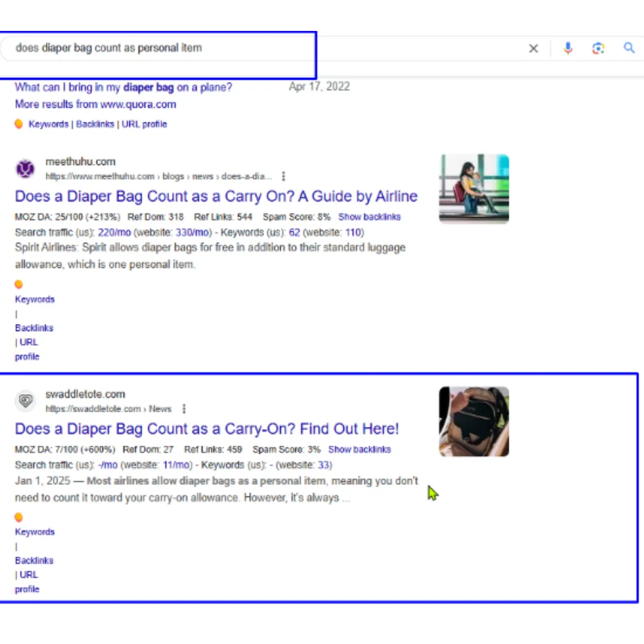Open Google Lens image search icon
This screenshot has width=644, height=644.
click(x=598, y=48)
